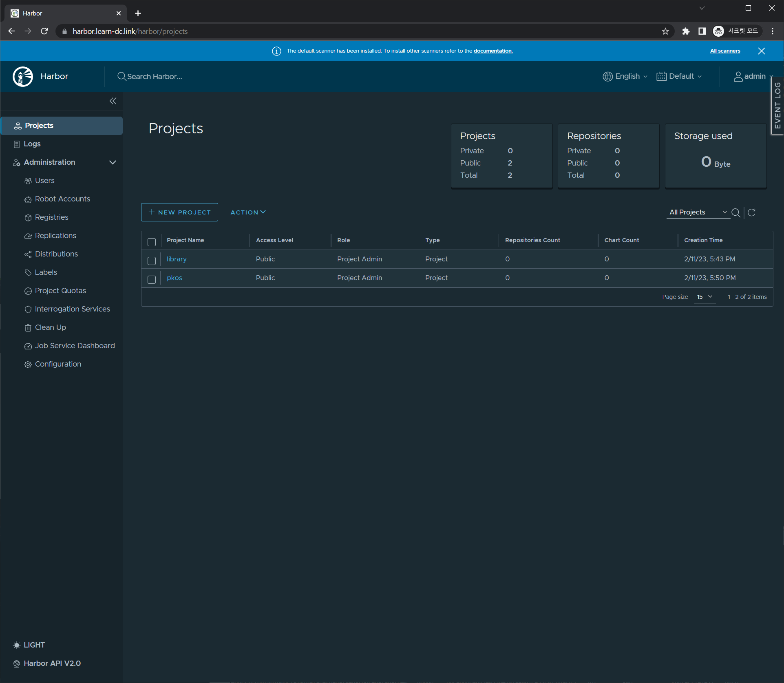
Task: Bookmark this page with the star icon
Action: [x=665, y=31]
